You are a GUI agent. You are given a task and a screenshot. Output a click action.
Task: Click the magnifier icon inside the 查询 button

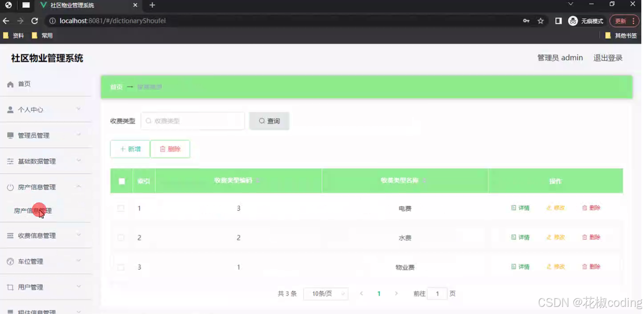(x=262, y=121)
